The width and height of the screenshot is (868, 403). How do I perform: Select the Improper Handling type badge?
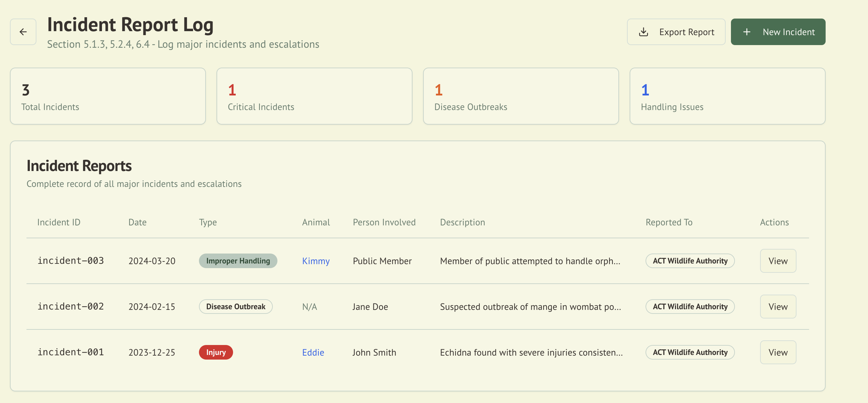[x=238, y=260]
